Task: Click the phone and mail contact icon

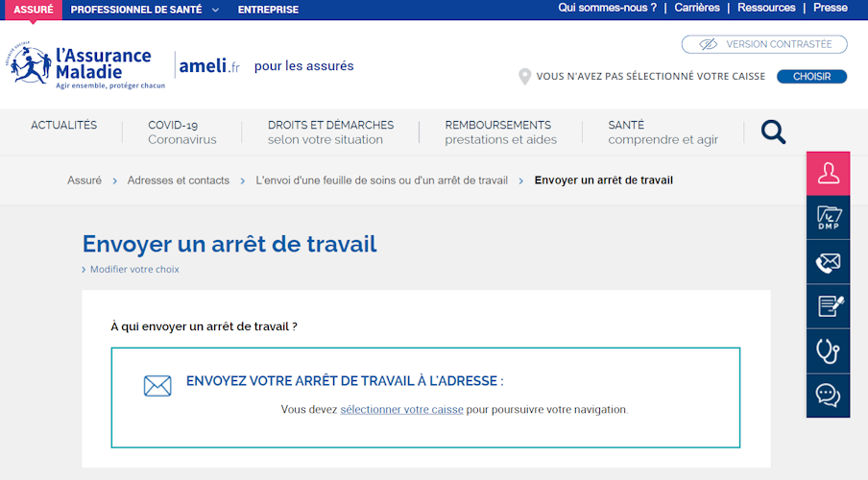Action: coord(828,262)
